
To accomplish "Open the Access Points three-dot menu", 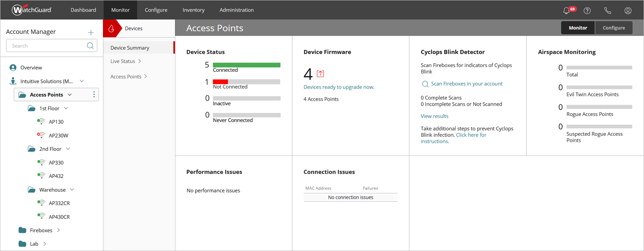I will tap(94, 95).
